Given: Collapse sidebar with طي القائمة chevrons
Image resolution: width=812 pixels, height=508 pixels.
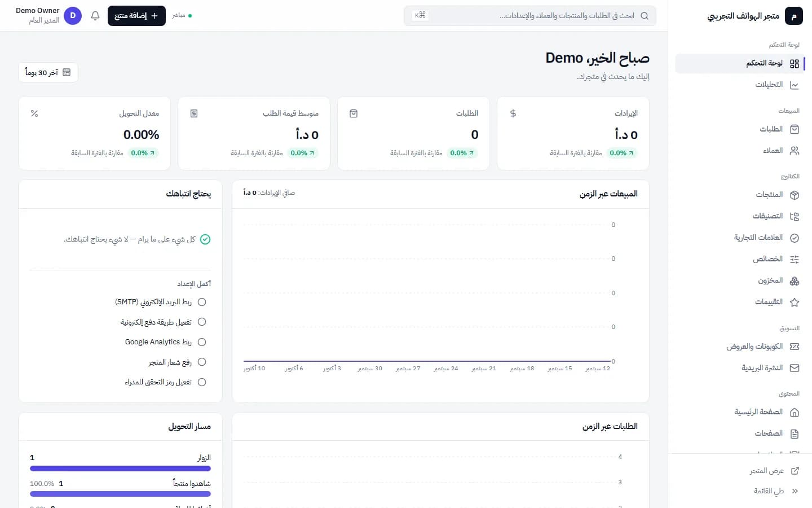Looking at the screenshot, I should tap(795, 491).
